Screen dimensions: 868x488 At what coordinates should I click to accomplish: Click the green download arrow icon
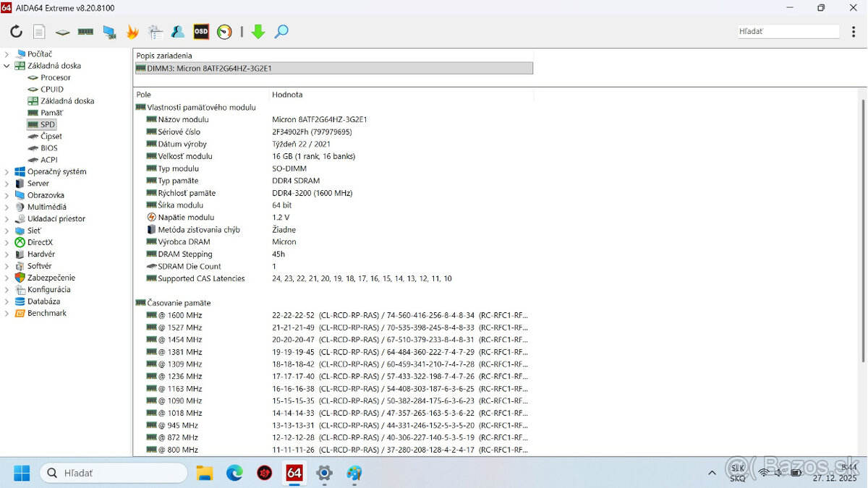click(258, 32)
